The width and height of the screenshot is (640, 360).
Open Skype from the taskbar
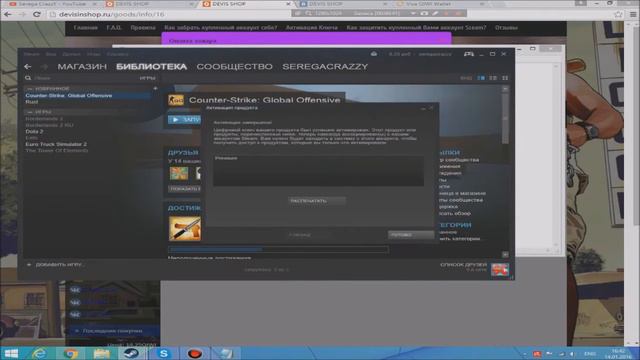pos(163,353)
